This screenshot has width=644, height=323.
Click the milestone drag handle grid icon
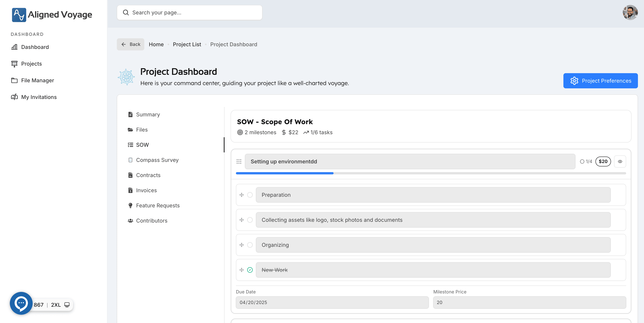239,162
